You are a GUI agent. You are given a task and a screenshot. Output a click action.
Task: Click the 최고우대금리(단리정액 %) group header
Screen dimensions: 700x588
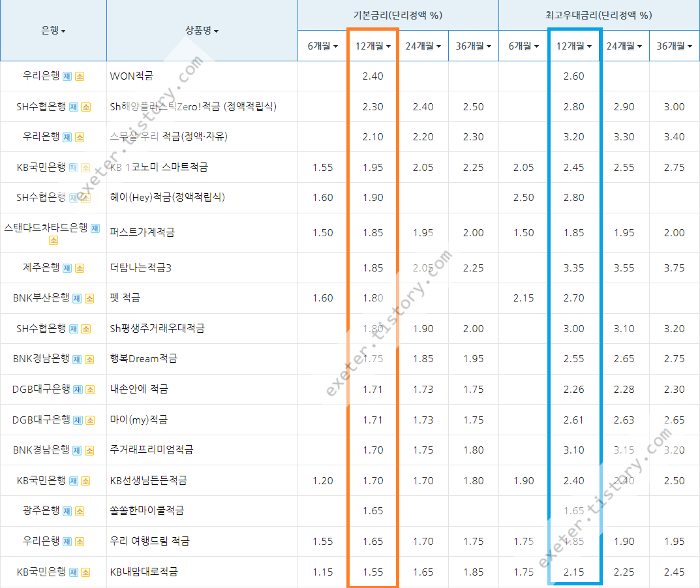(599, 15)
